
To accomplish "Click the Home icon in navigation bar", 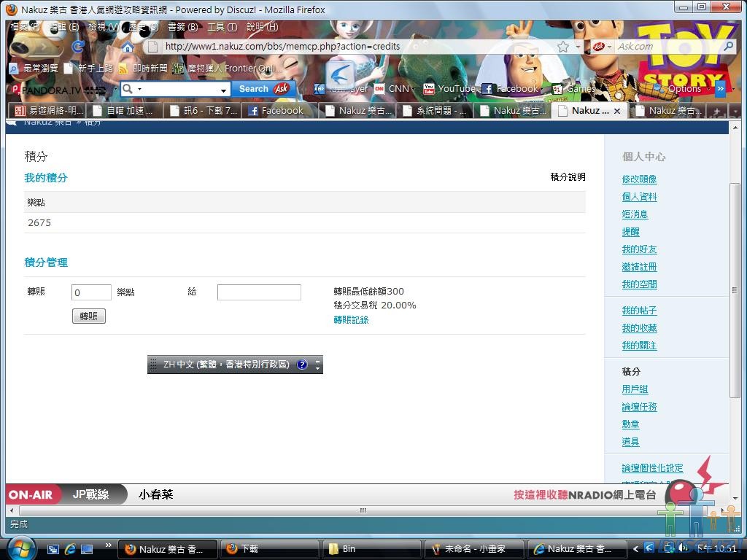I will point(127,47).
